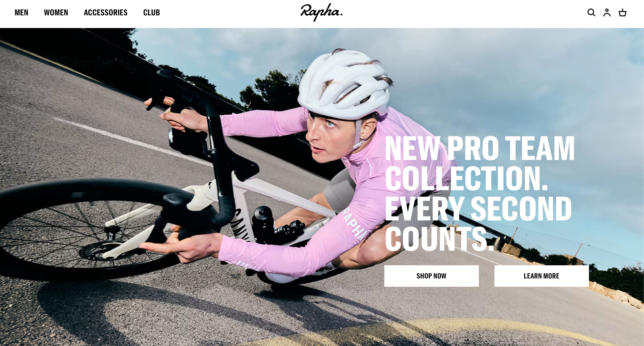The height and width of the screenshot is (346, 644).
Task: Click the account profile icon
Action: click(607, 12)
